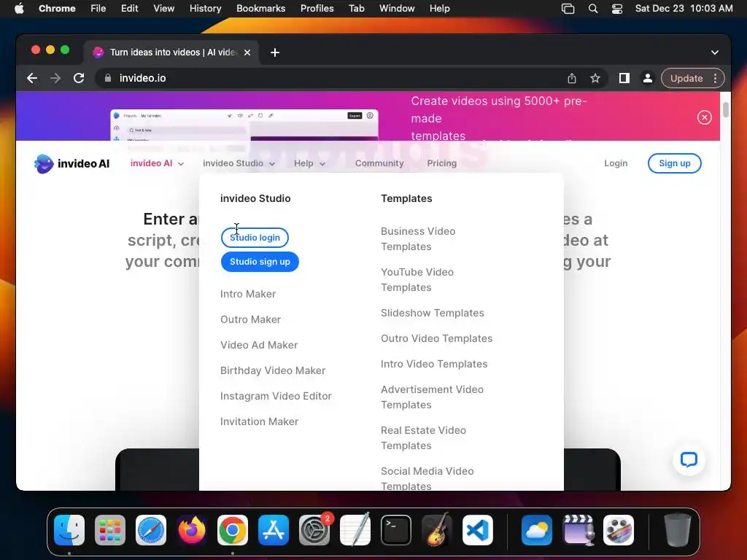Open Trash in the dock

(x=678, y=530)
